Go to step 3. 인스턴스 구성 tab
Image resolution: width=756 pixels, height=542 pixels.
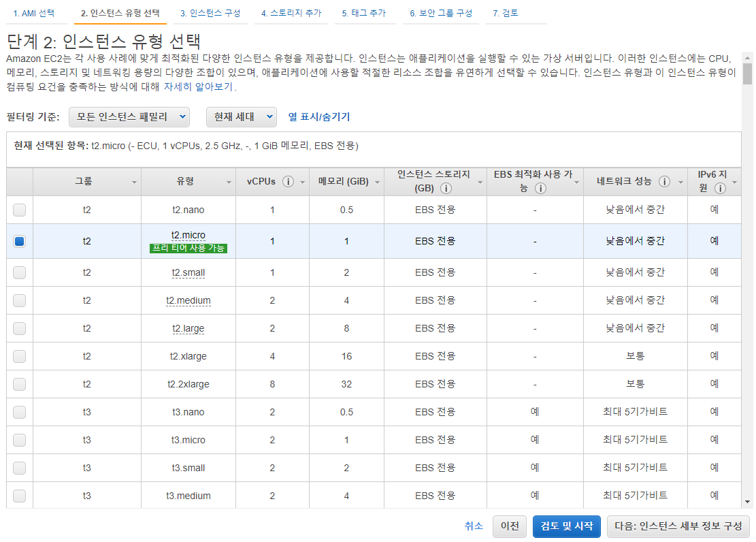[210, 14]
